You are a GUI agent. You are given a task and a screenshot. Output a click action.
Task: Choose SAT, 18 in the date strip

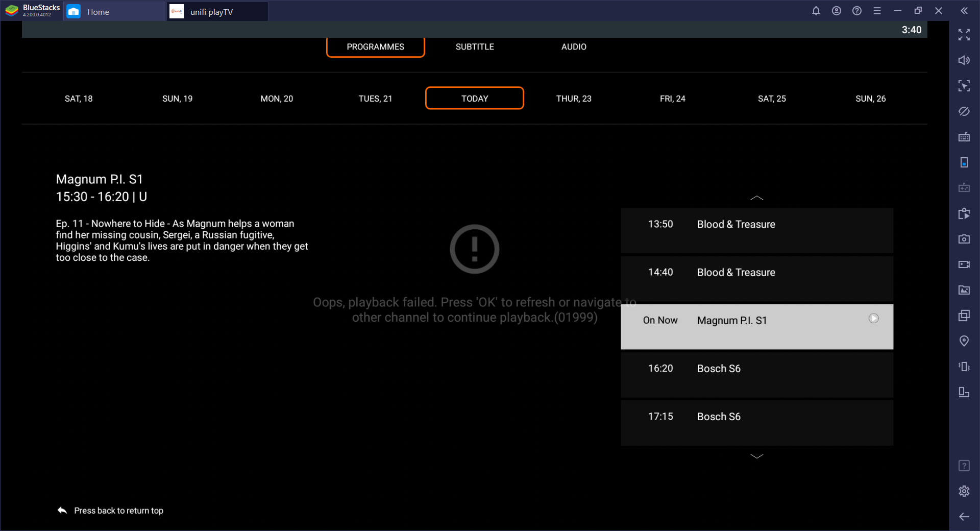pos(79,99)
